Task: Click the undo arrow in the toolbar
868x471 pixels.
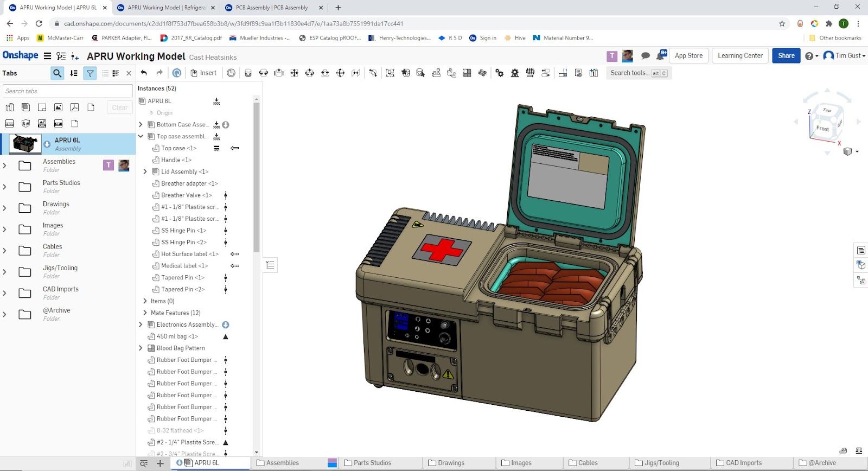Action: 144,73
